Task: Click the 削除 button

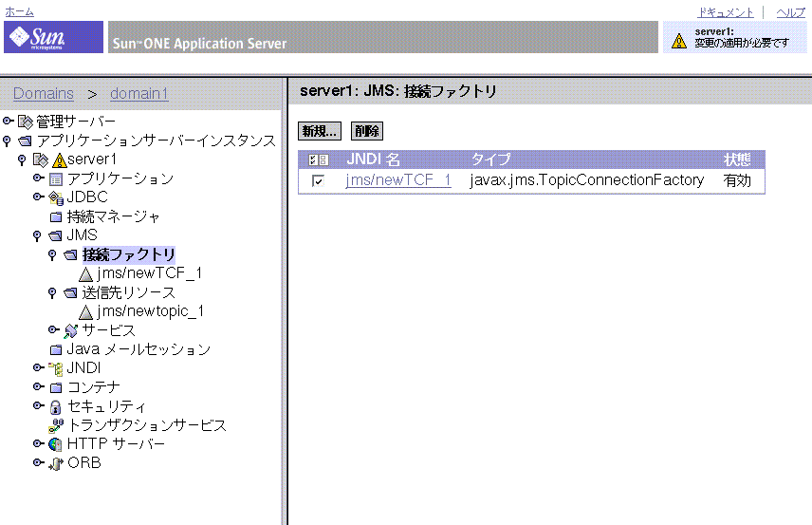Action: pyautogui.click(x=367, y=131)
